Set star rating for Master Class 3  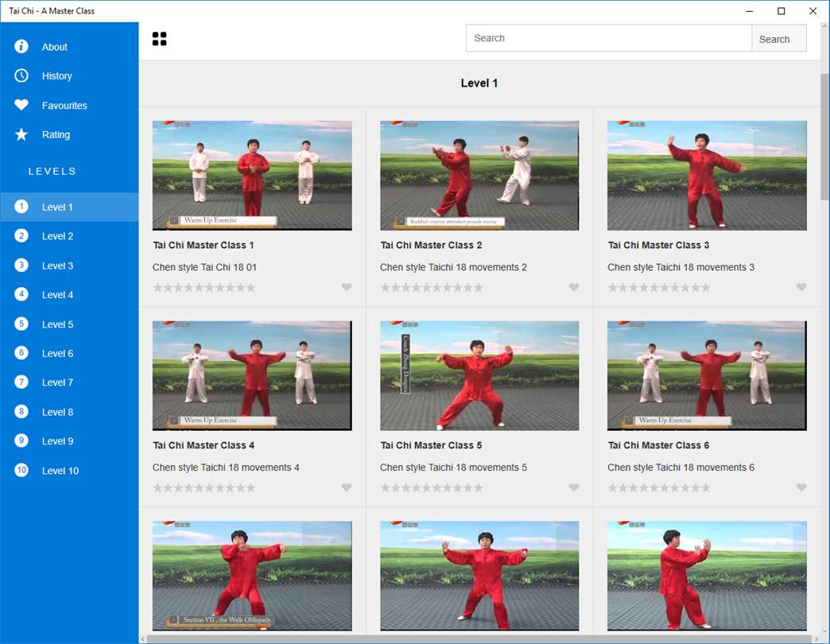659,287
